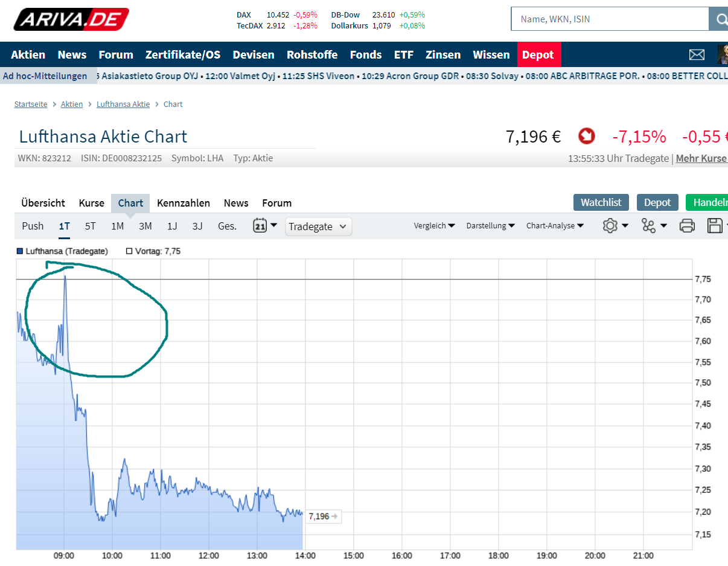
Task: Click the arrow beside the 7,196 price label
Action: coord(335,516)
